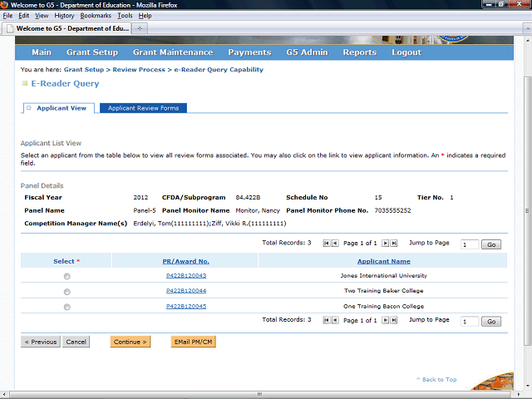Image resolution: width=532 pixels, height=399 pixels.
Task: Click the bottom Go button
Action: tap(491, 322)
